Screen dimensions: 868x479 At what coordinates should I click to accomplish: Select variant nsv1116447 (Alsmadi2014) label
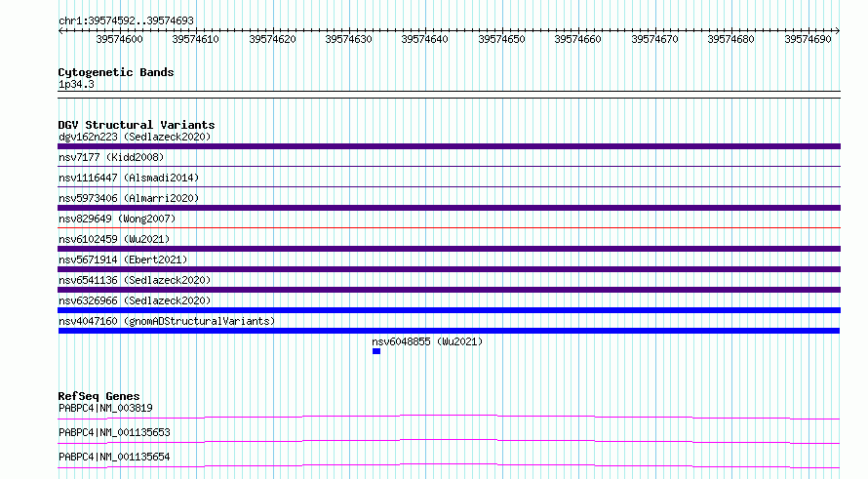129,178
